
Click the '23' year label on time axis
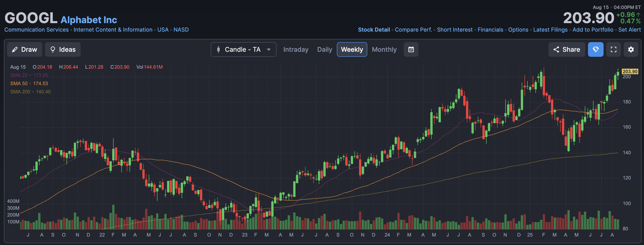point(245,235)
